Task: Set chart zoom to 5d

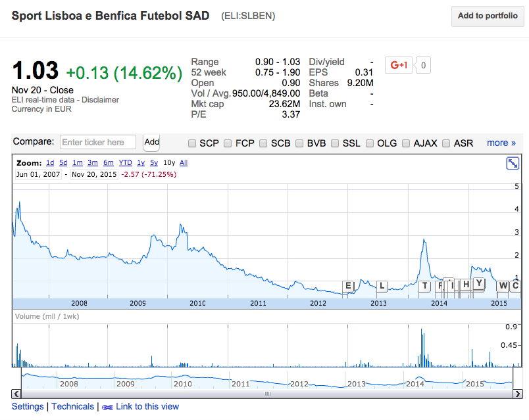Action: (x=63, y=163)
